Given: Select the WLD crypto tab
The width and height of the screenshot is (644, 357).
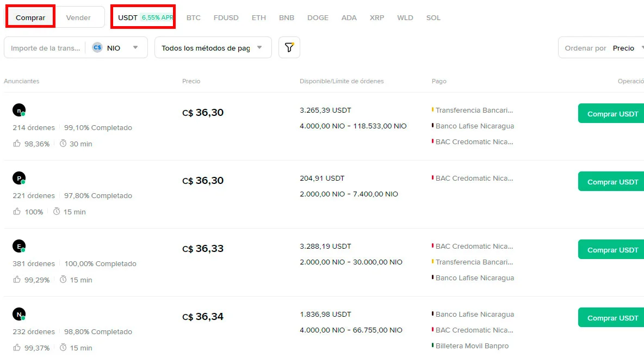Looking at the screenshot, I should 405,17.
